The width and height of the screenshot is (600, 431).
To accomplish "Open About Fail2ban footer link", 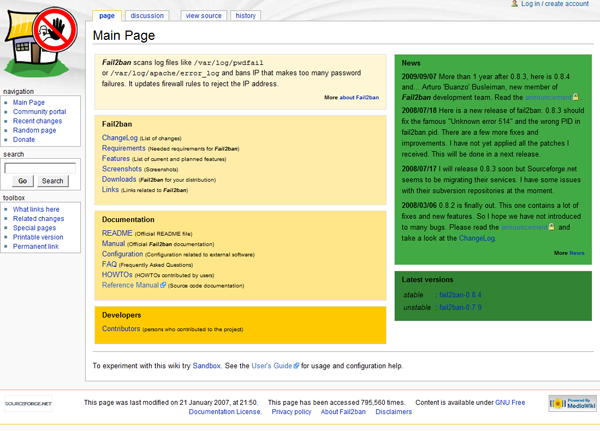I will (343, 412).
